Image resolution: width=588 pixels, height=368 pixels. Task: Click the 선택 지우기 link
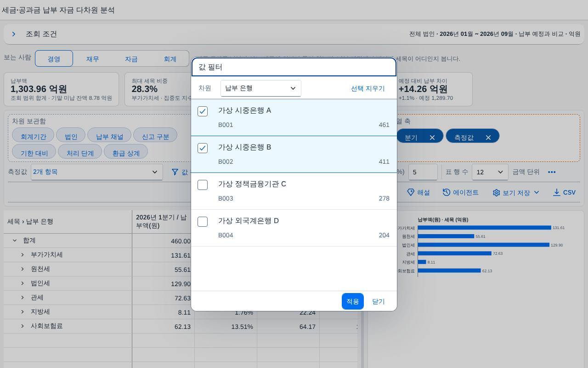368,88
